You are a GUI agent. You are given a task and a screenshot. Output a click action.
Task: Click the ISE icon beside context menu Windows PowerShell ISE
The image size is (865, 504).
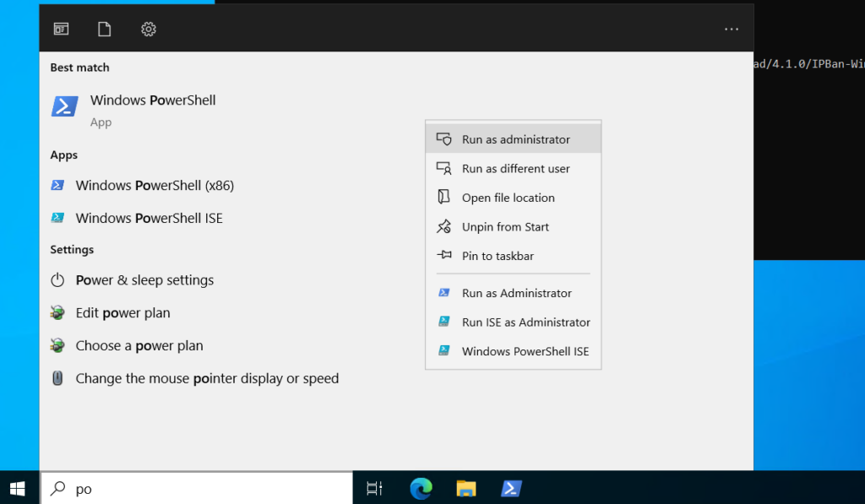click(444, 350)
